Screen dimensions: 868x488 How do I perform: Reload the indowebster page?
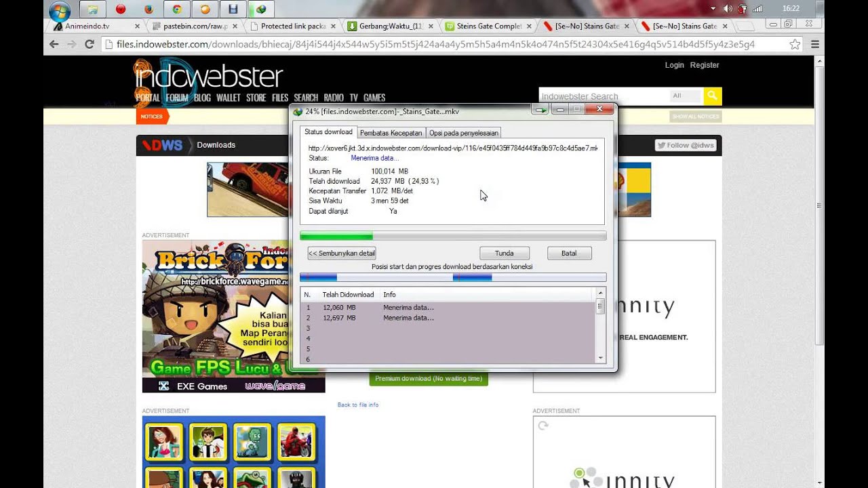pyautogui.click(x=89, y=44)
